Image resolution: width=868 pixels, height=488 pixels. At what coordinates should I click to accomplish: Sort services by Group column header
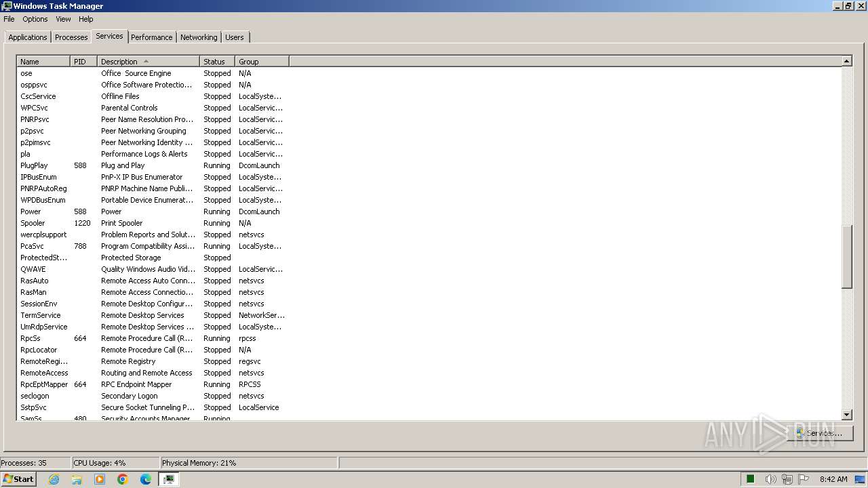point(262,62)
